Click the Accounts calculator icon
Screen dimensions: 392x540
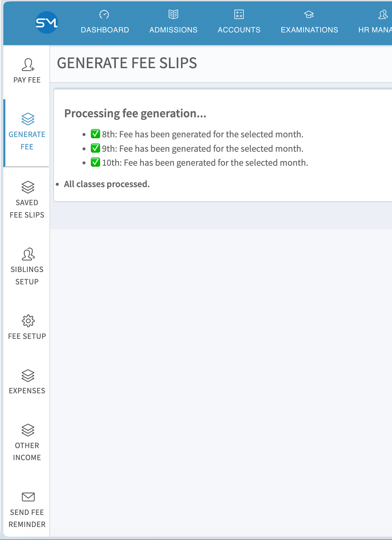tap(239, 14)
